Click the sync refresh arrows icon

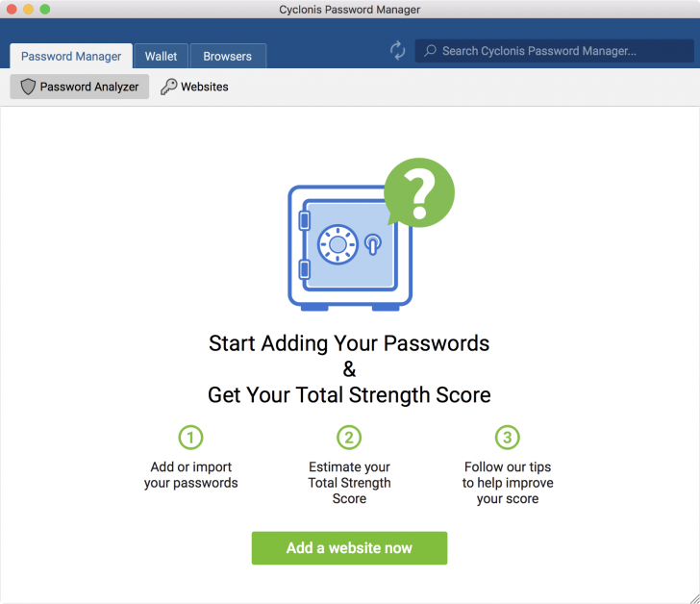(397, 50)
